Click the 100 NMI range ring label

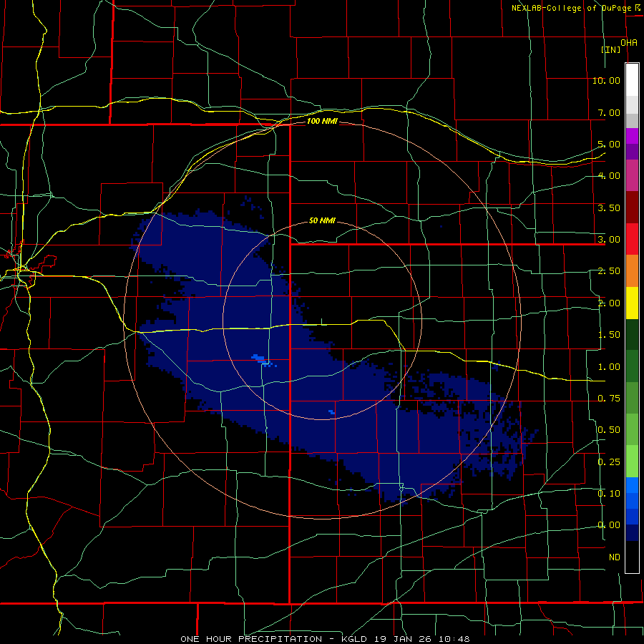point(323,121)
